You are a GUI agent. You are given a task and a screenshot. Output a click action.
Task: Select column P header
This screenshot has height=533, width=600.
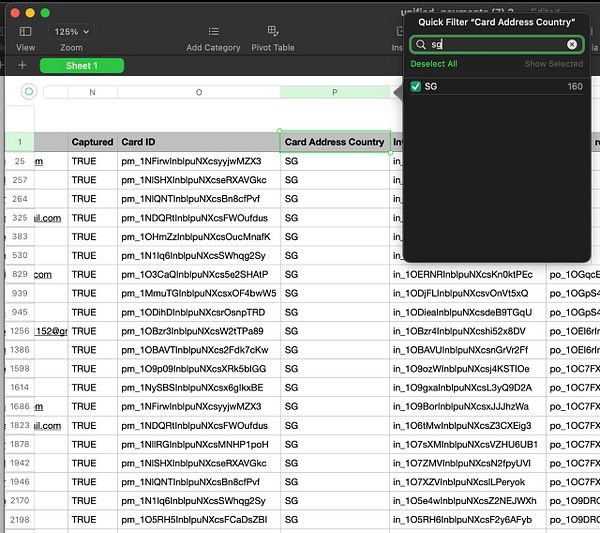pyautogui.click(x=335, y=92)
